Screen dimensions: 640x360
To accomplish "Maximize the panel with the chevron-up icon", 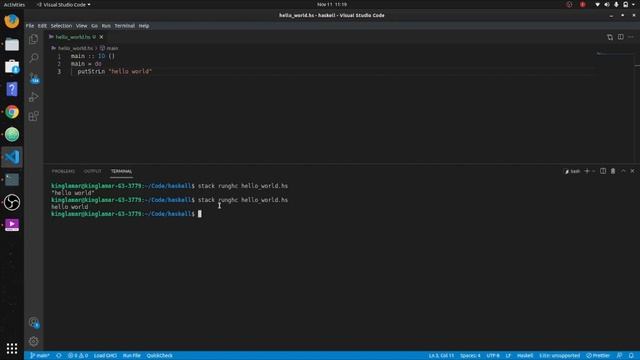I will [x=623, y=171].
